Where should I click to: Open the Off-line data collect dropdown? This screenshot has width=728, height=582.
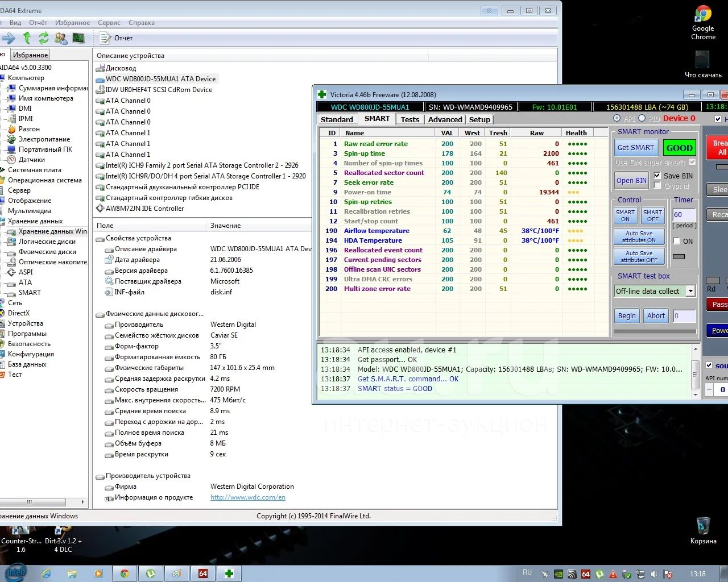point(690,291)
